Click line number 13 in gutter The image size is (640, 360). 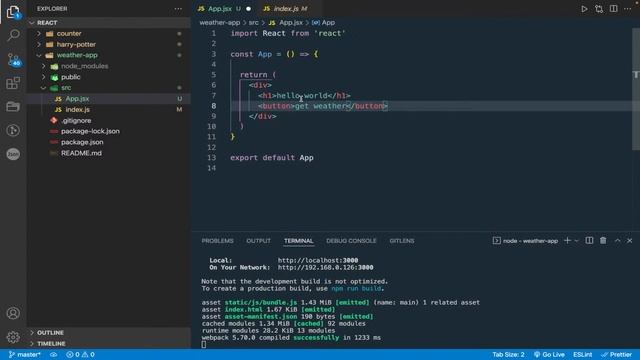pyautogui.click(x=211, y=158)
